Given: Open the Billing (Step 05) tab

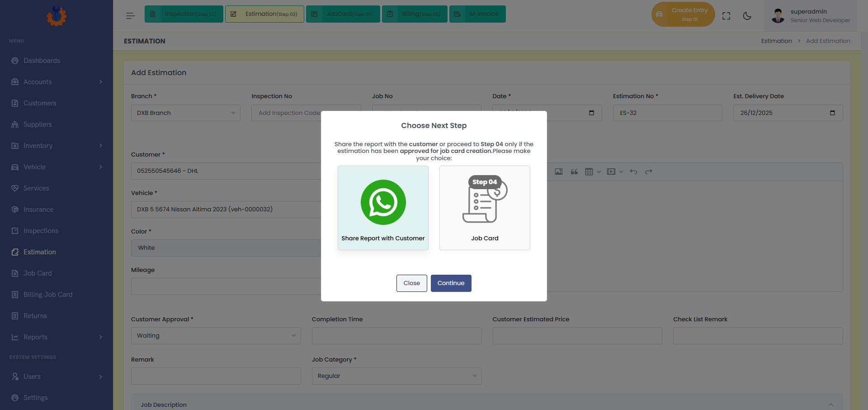Looking at the screenshot, I should pos(415,14).
